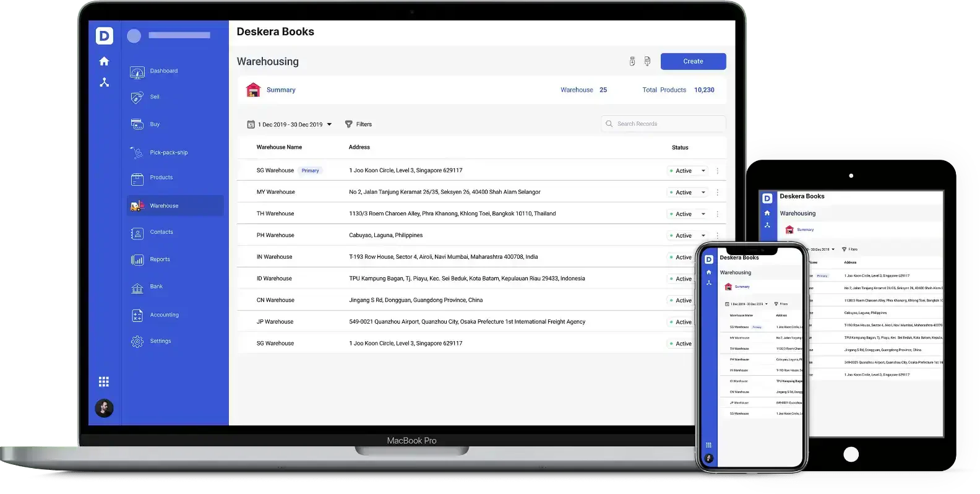The width and height of the screenshot is (980, 494).
Task: Click the Search Records field
Action: click(663, 124)
